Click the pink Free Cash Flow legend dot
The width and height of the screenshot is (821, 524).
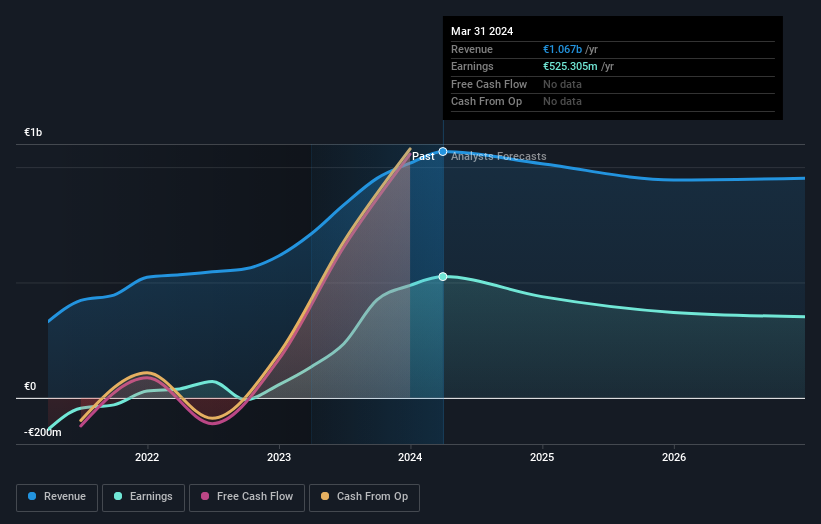coord(205,496)
